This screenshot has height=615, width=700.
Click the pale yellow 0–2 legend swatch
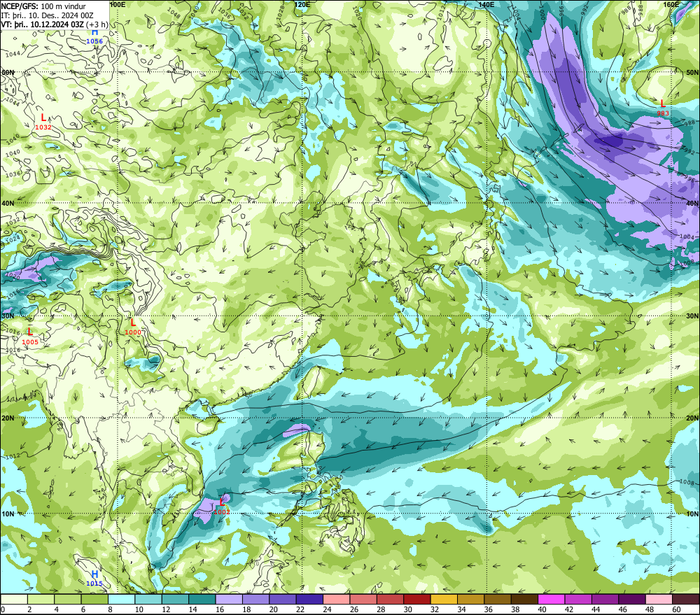pyautogui.click(x=14, y=599)
